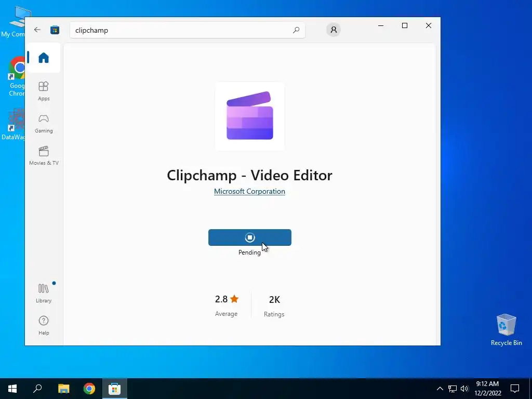Open the Library in the sidebar
The height and width of the screenshot is (399, 532).
coord(44,293)
